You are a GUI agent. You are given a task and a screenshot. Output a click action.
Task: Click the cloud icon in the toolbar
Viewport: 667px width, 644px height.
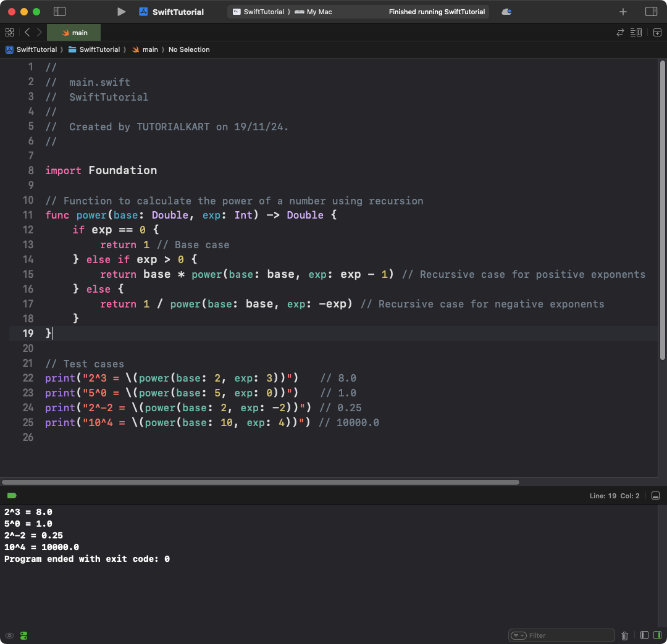coord(507,11)
